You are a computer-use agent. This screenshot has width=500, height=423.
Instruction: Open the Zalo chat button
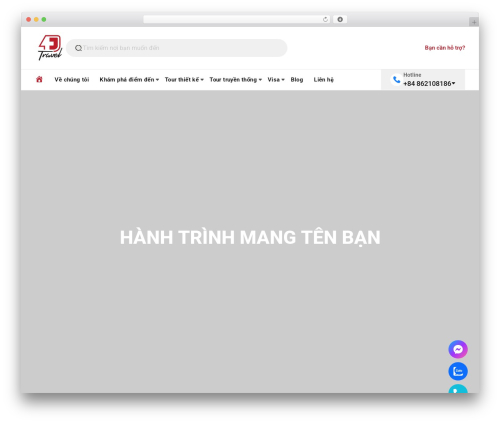tap(458, 371)
